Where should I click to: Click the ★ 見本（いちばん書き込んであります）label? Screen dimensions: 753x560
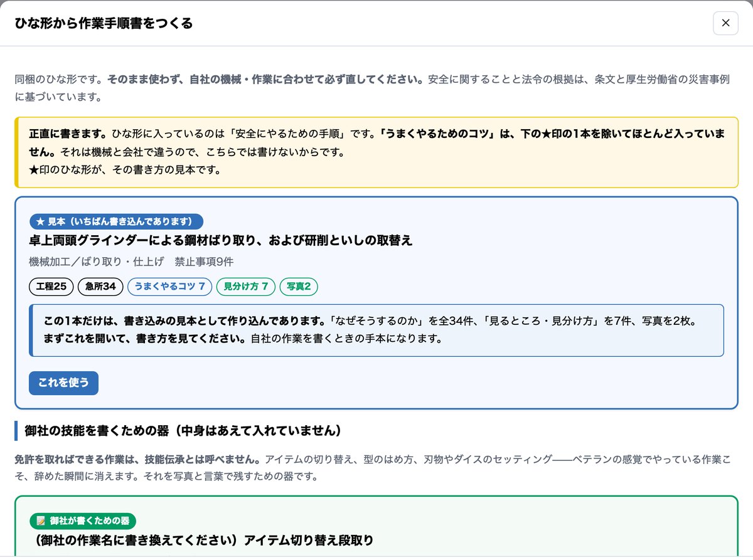click(116, 221)
